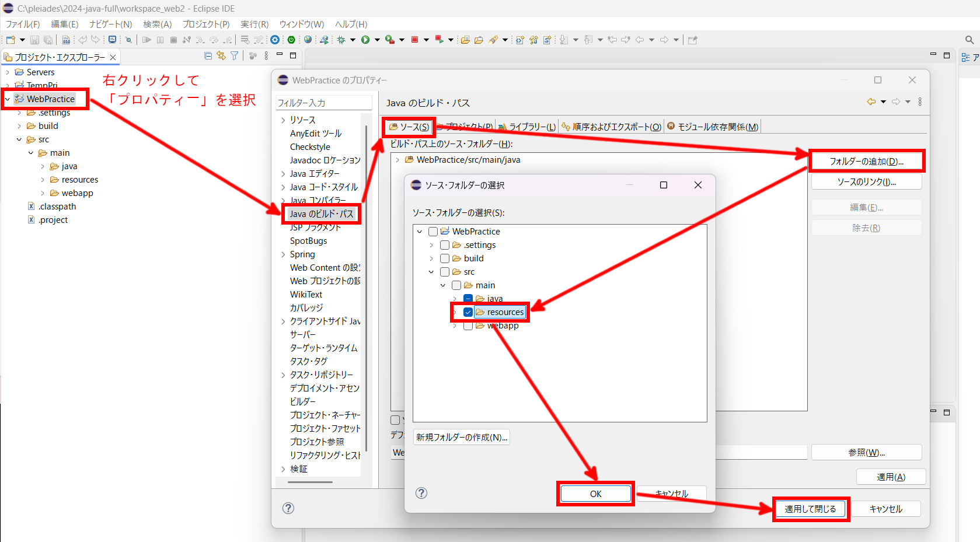
Task: Stop the server using the red square icon
Action: pos(414,39)
